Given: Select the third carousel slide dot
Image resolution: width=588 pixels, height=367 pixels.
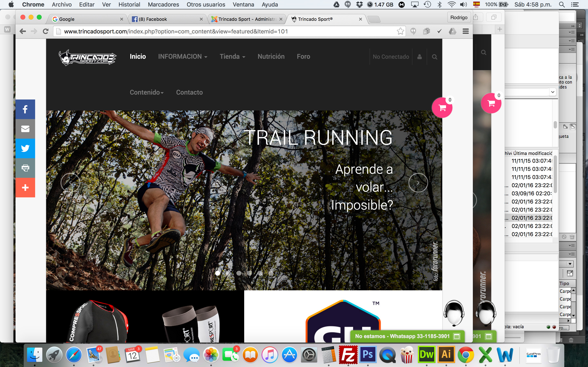Looking at the screenshot, I should (x=239, y=273).
